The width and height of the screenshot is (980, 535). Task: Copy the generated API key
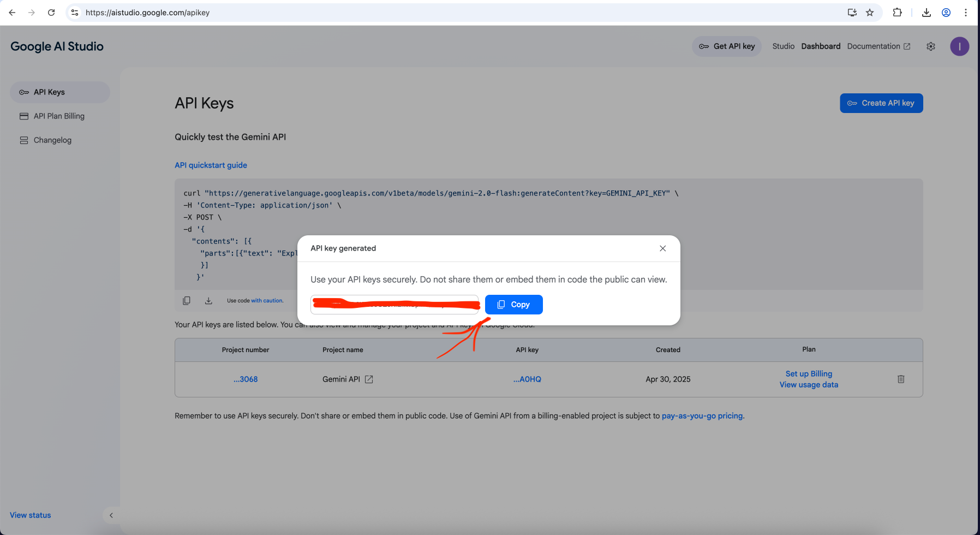tap(513, 305)
